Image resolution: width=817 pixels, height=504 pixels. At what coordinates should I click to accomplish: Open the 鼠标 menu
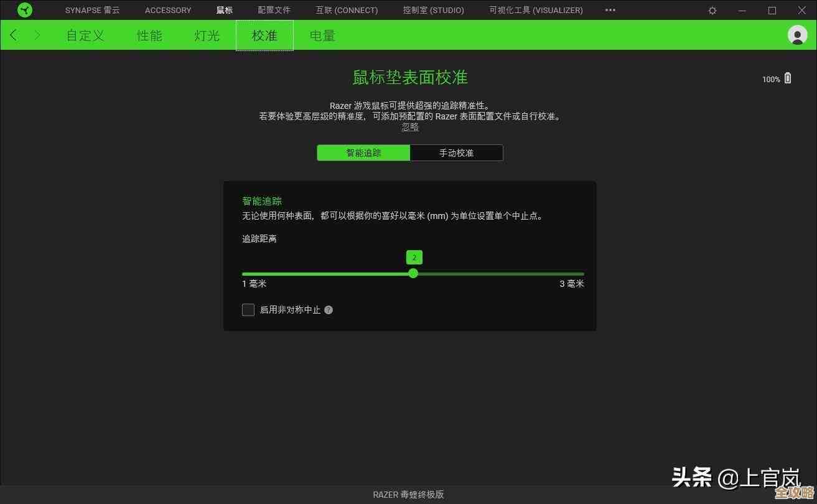pos(224,10)
